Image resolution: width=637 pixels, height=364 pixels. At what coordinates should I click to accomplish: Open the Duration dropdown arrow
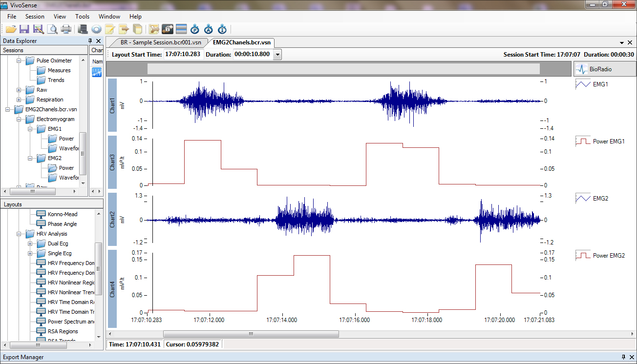tap(277, 54)
